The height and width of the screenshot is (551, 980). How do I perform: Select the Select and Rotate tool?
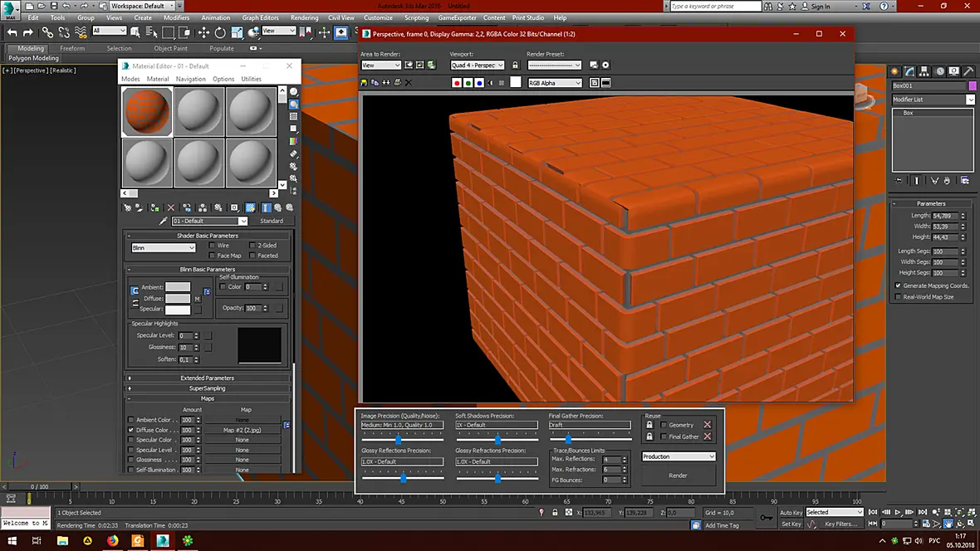pyautogui.click(x=220, y=32)
